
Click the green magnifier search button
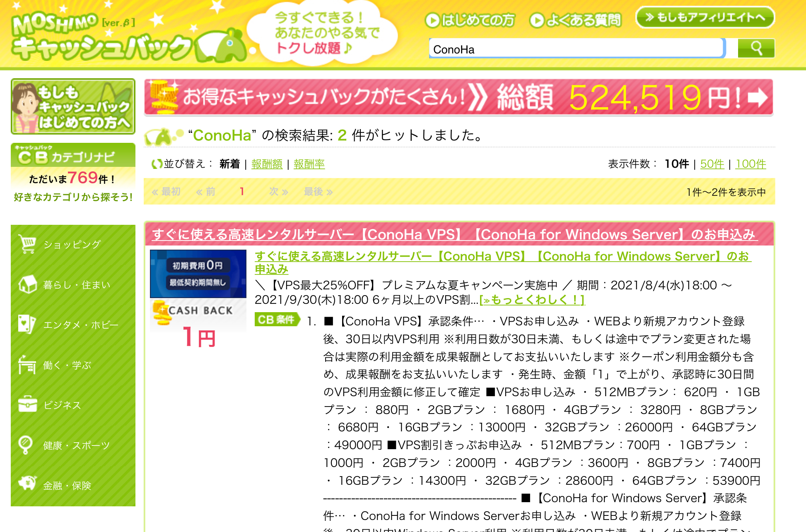coord(756,48)
